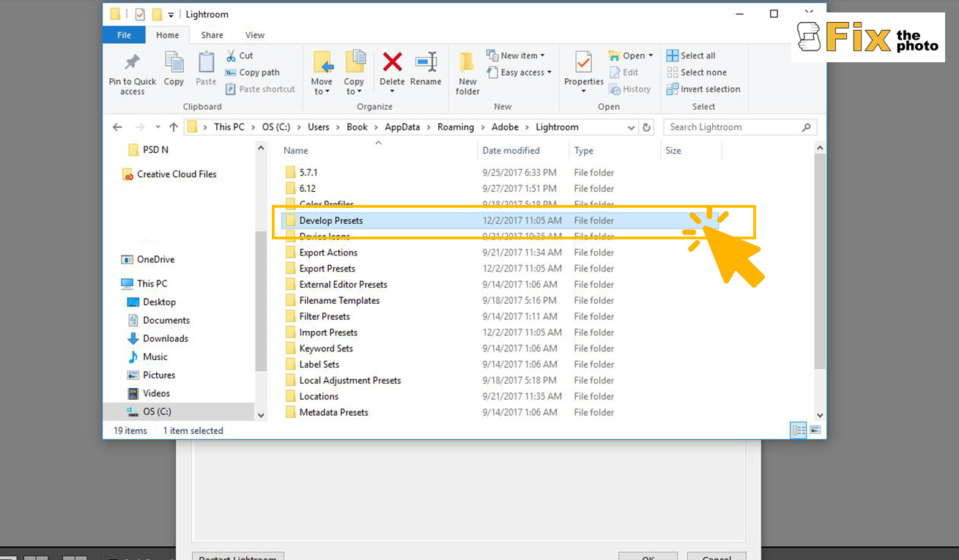Select the 5.7.1 folder
959x560 pixels.
[x=308, y=173]
